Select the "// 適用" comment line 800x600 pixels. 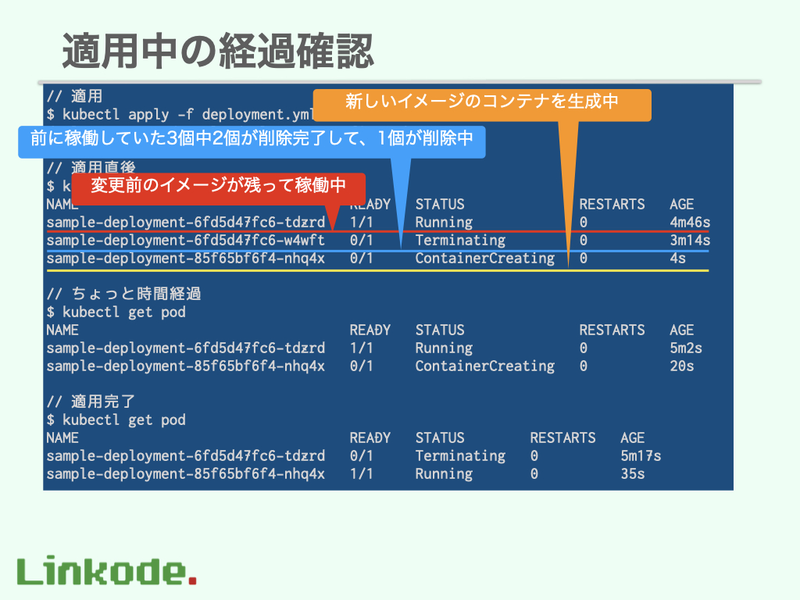[x=74, y=96]
